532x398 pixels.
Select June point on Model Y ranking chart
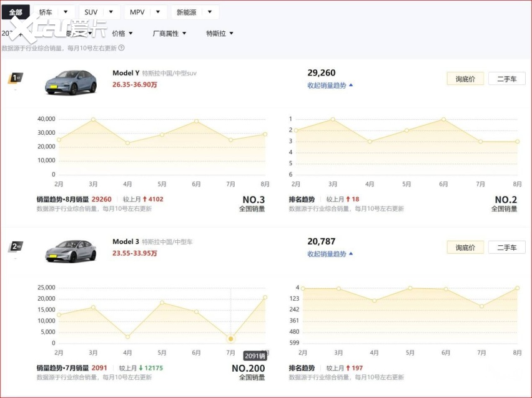443,119
